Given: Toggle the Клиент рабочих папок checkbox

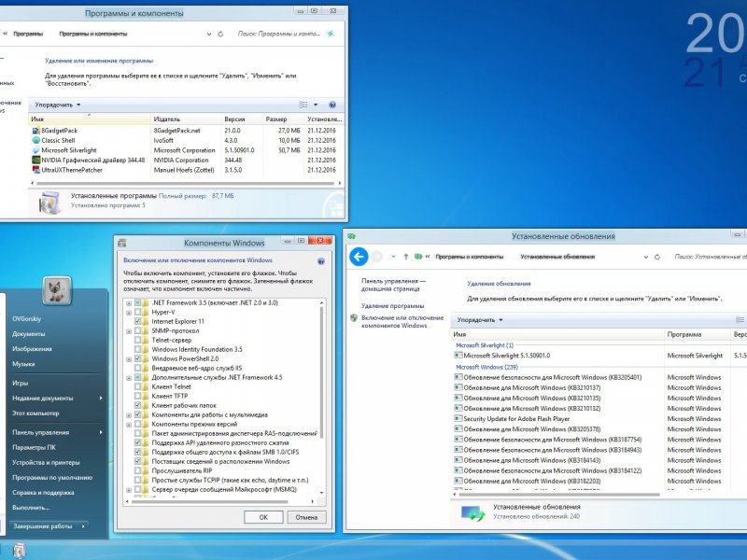Looking at the screenshot, I should (x=137, y=405).
